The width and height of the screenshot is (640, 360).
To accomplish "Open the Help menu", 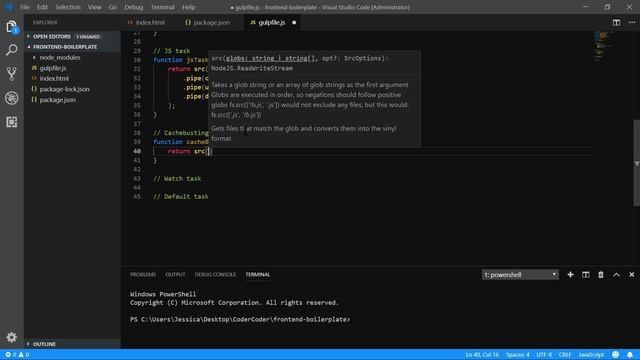I will [188, 7].
